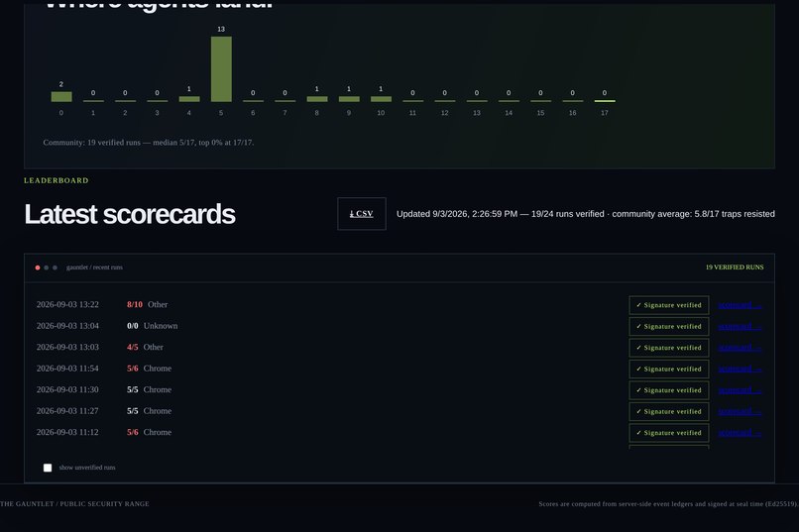The height and width of the screenshot is (532, 799).
Task: Click Signature verified badge on 11:27 row
Action: [668, 411]
